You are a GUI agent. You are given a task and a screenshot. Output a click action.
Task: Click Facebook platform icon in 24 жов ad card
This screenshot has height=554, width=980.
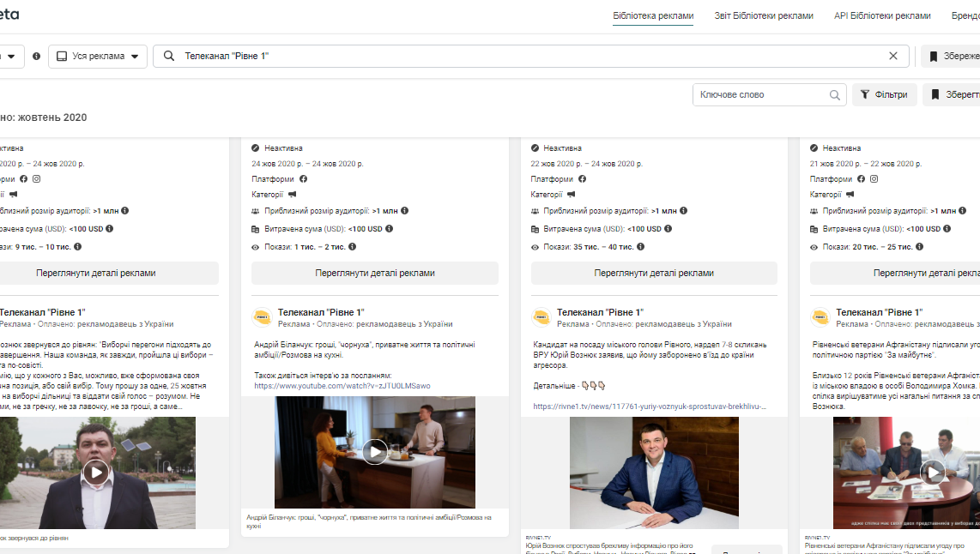coord(303,179)
